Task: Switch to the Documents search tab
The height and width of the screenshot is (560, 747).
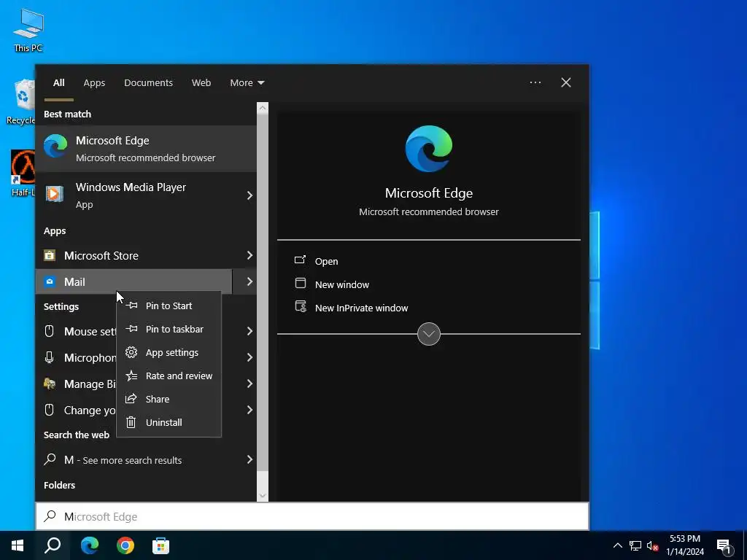Action: pyautogui.click(x=148, y=83)
